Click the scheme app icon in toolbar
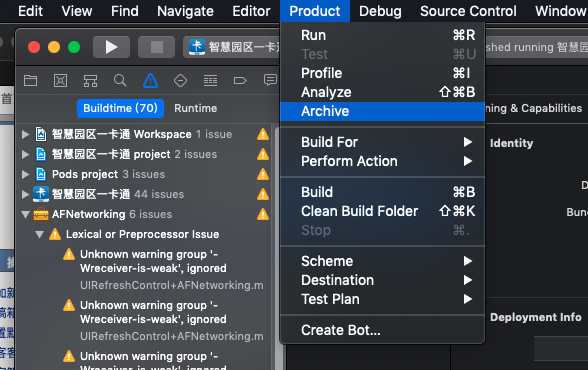588x370 pixels. [x=197, y=47]
